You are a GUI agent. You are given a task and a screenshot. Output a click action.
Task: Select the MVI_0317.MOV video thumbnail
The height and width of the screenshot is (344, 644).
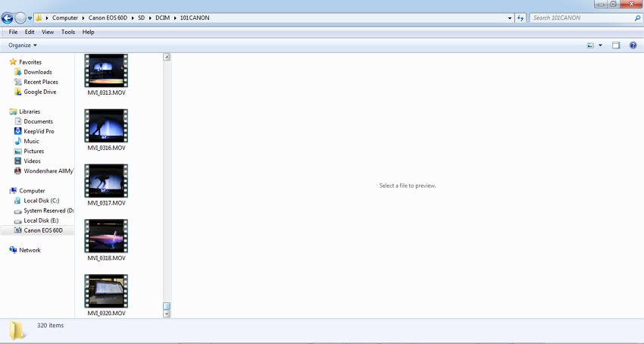(106, 181)
